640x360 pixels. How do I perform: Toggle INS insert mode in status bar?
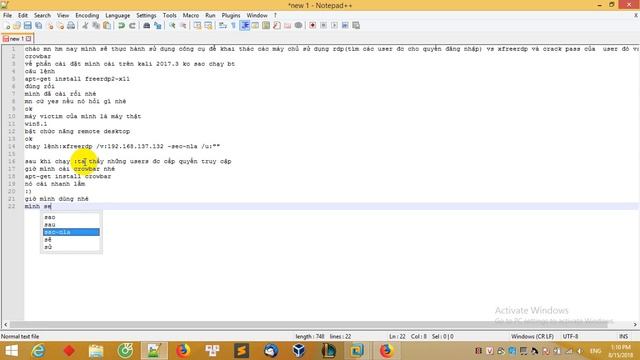[623, 336]
